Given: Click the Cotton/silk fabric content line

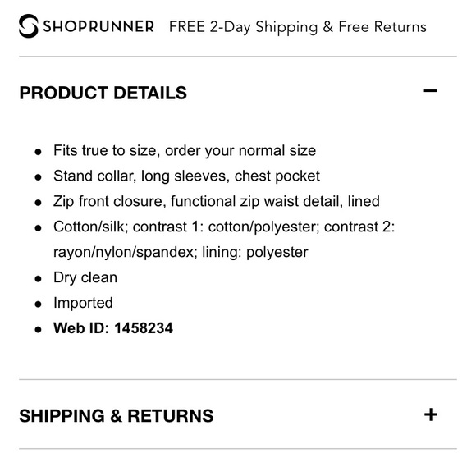Looking at the screenshot, I should (224, 227).
